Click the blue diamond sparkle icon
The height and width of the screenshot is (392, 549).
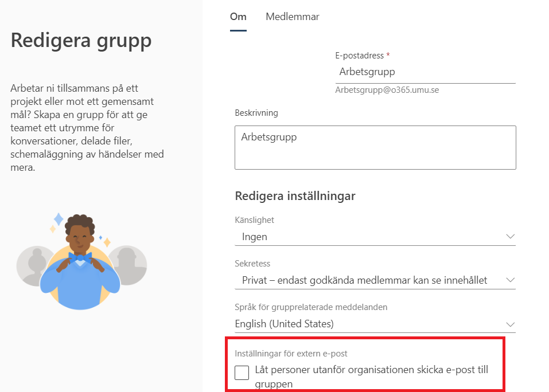pos(59,219)
